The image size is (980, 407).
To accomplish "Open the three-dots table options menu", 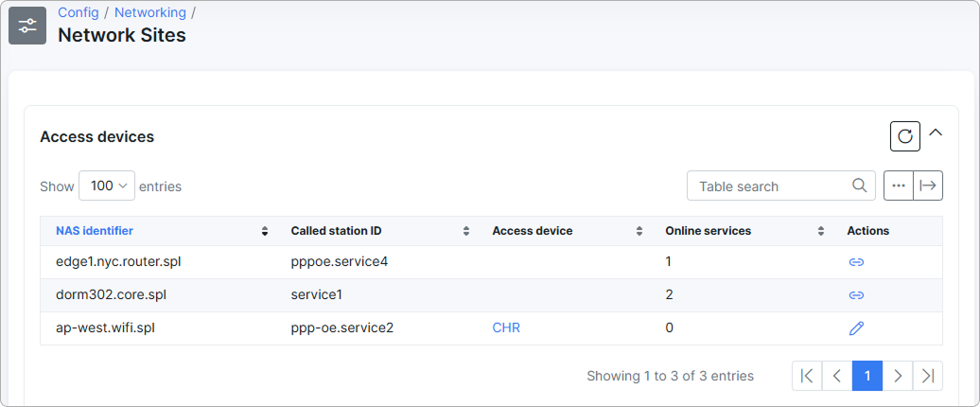I will (x=899, y=186).
